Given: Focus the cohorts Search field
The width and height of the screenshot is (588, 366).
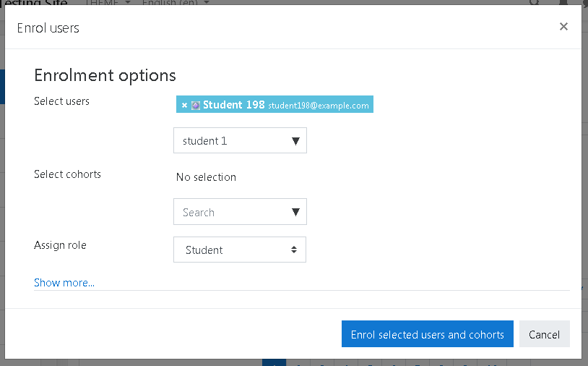Looking at the screenshot, I should coord(240,212).
